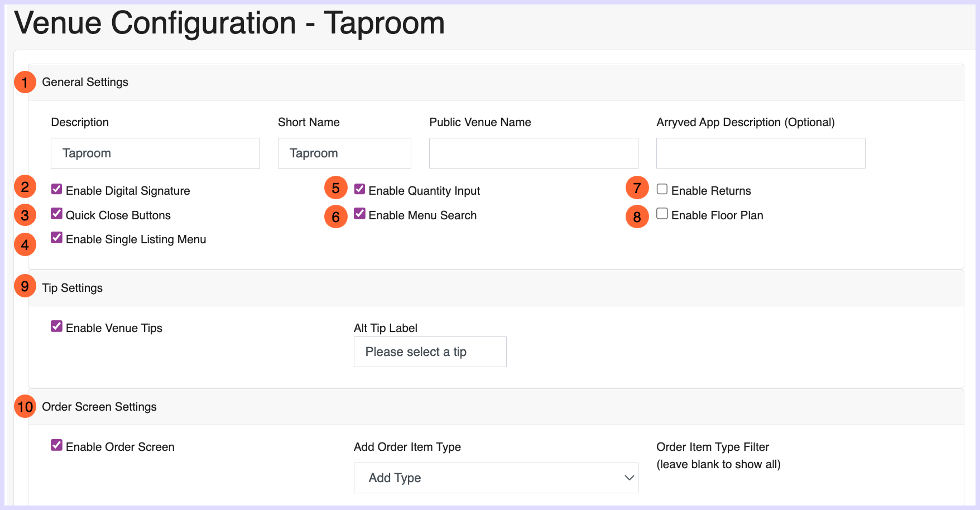Viewport: 980px width, 510px height.
Task: Toggle Enable Single Listing Menu checkbox
Action: pos(56,238)
